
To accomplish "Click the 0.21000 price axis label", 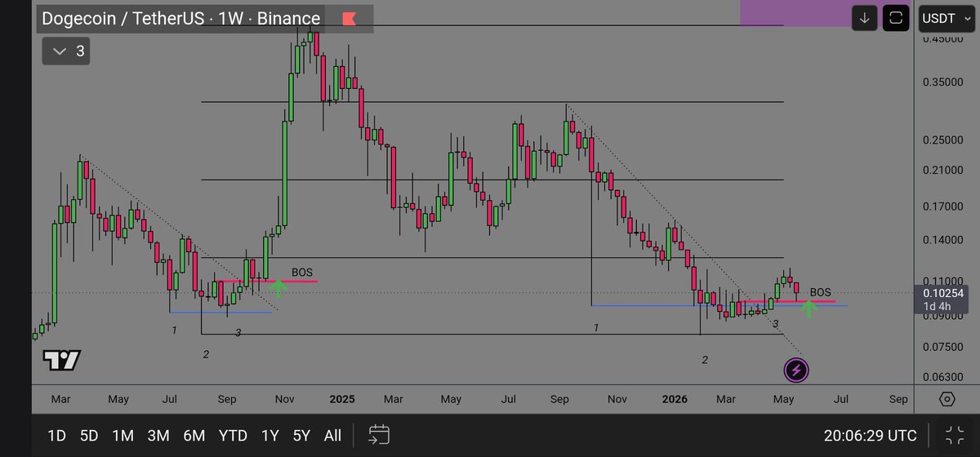I will tap(945, 170).
